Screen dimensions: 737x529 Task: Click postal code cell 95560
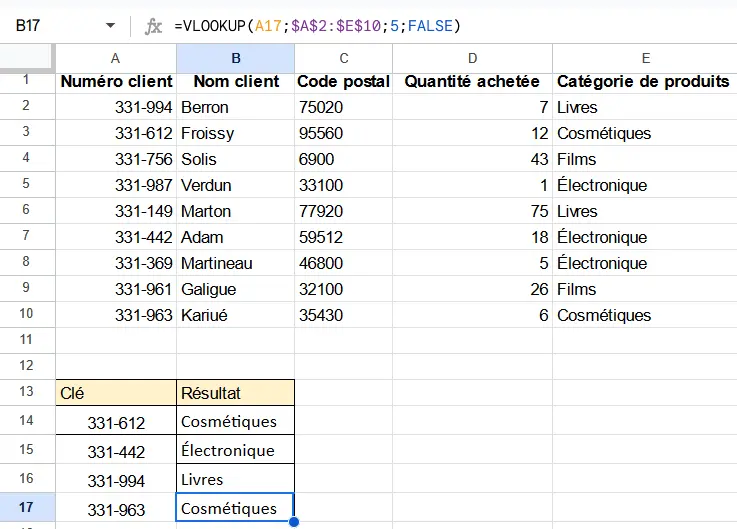(x=344, y=133)
